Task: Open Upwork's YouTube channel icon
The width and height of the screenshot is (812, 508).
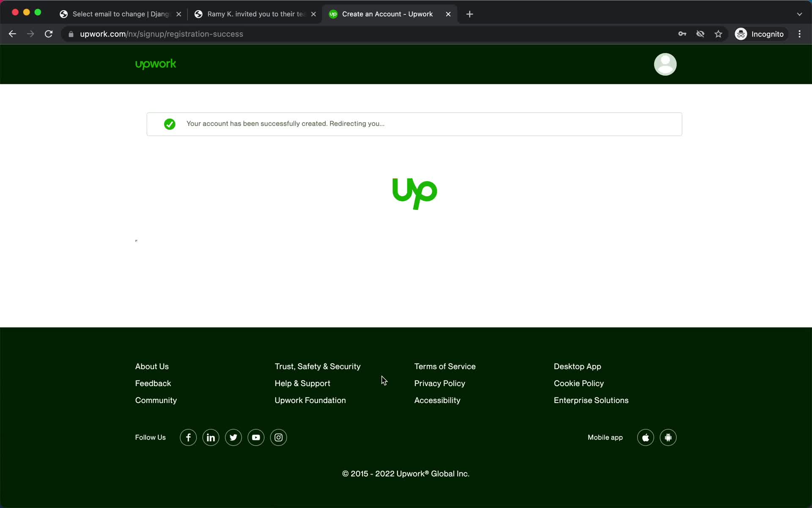Action: (256, 437)
